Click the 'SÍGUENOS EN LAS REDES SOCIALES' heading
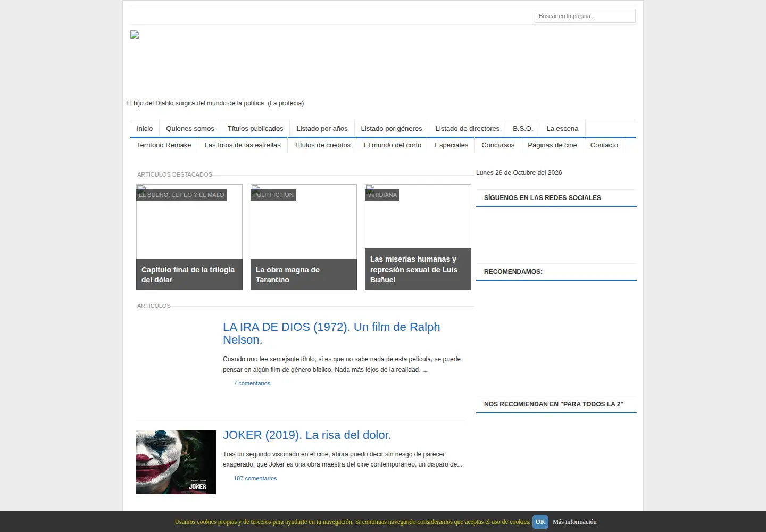Screen dimensions: 766x532 point(543,198)
